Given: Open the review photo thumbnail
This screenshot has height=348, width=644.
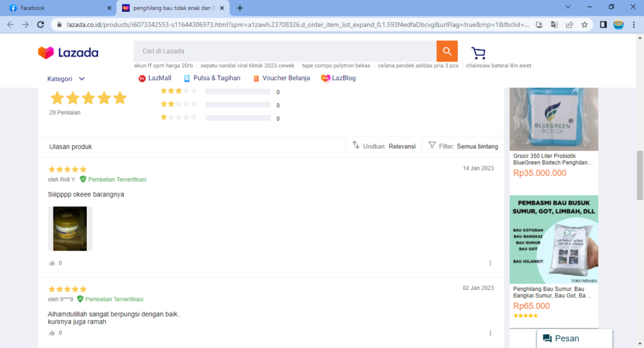Looking at the screenshot, I should (x=70, y=228).
